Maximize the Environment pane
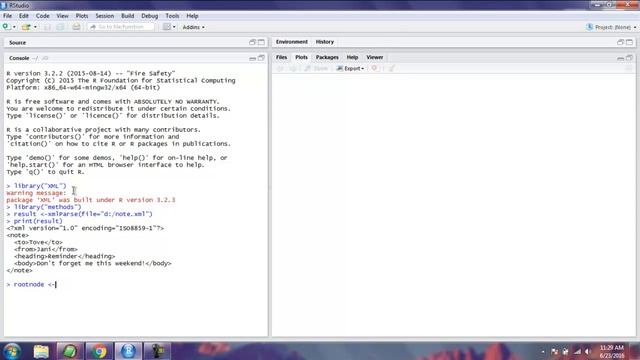This screenshot has width=640, height=360. [x=629, y=42]
